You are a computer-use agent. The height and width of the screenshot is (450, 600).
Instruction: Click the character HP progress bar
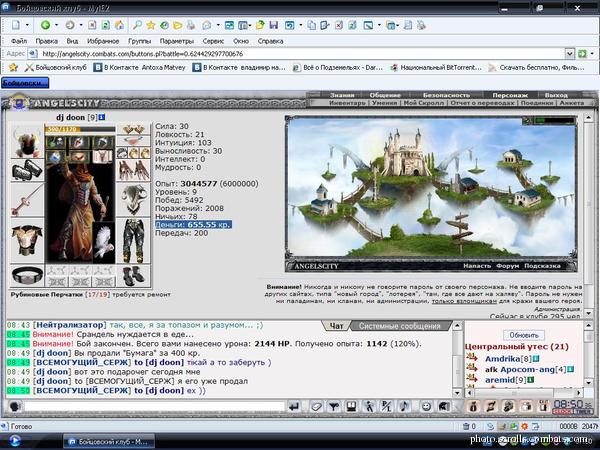tap(80, 129)
